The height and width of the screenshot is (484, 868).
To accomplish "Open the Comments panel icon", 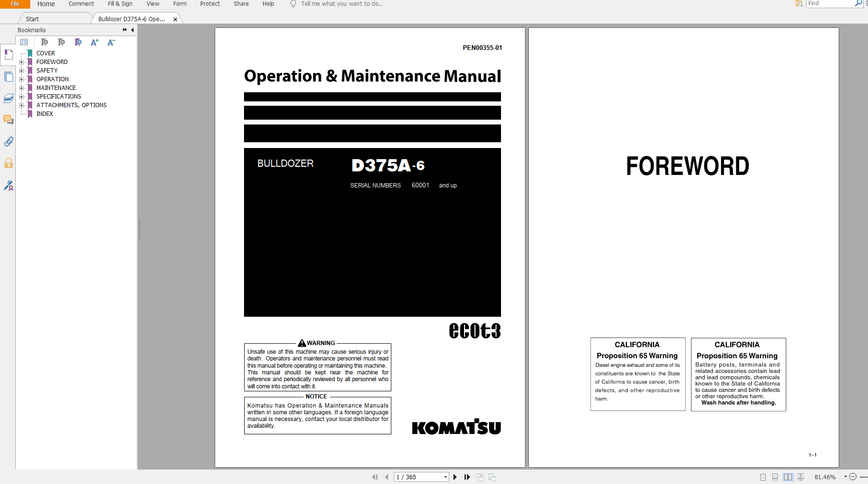I will click(x=8, y=120).
